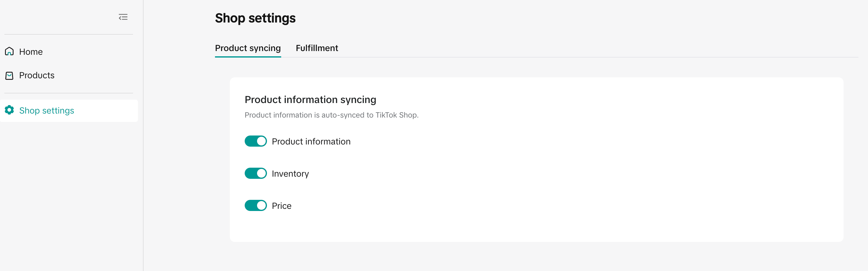Viewport: 868px width, 271px height.
Task: Click the auto-synced to TikTok Shop description
Action: pyautogui.click(x=331, y=115)
